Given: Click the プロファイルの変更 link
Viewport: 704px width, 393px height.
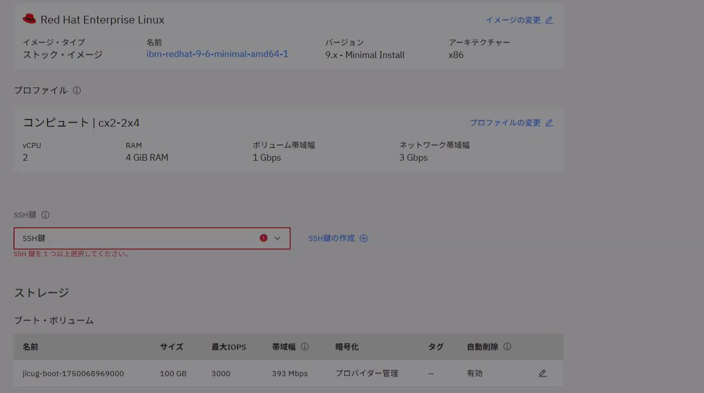Looking at the screenshot, I should [505, 123].
